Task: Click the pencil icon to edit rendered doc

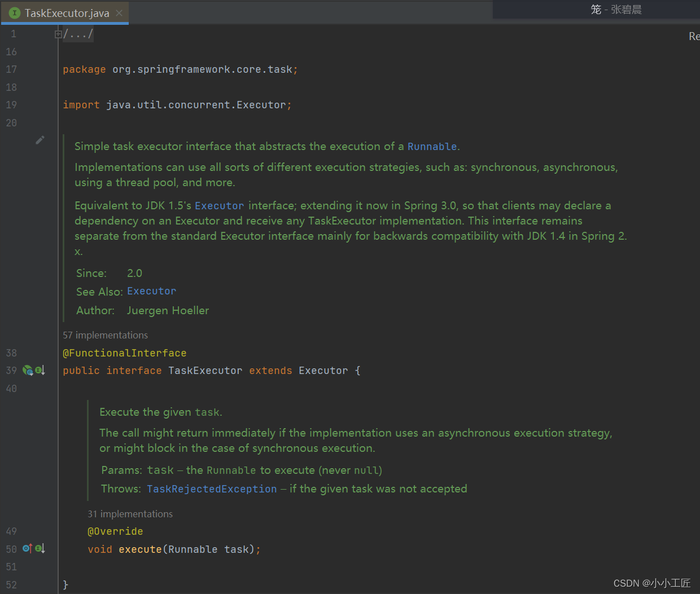Action: coord(40,140)
